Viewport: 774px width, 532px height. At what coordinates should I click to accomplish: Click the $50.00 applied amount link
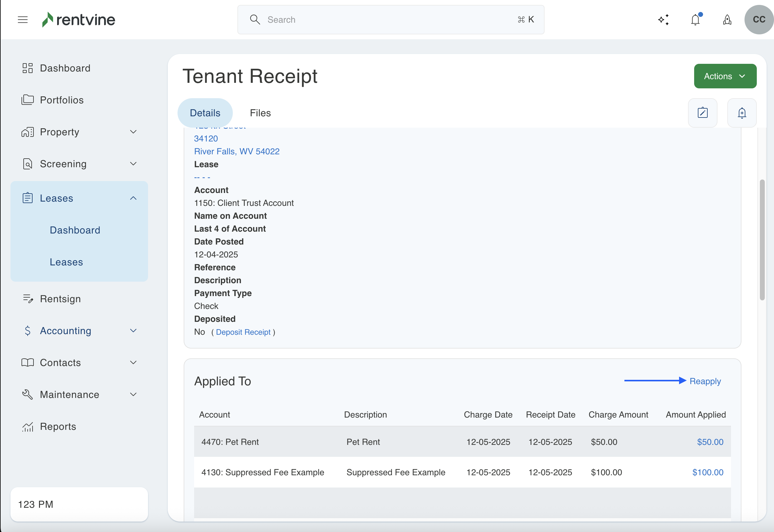coord(710,442)
